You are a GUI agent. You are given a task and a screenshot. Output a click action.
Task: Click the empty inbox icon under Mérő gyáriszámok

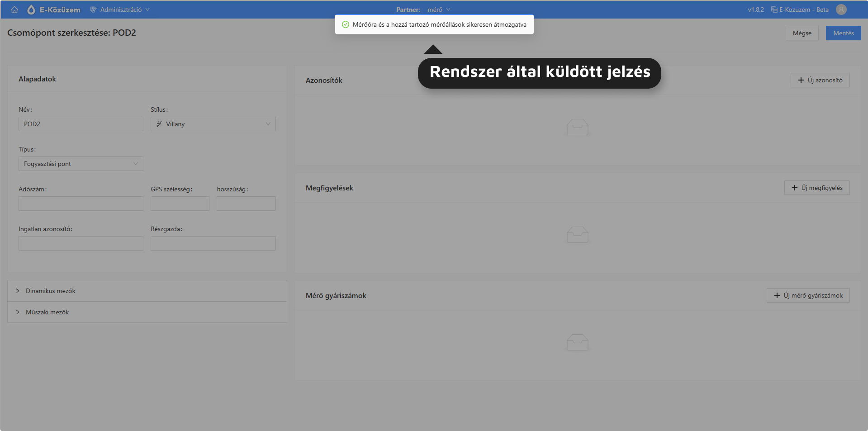[x=577, y=342]
